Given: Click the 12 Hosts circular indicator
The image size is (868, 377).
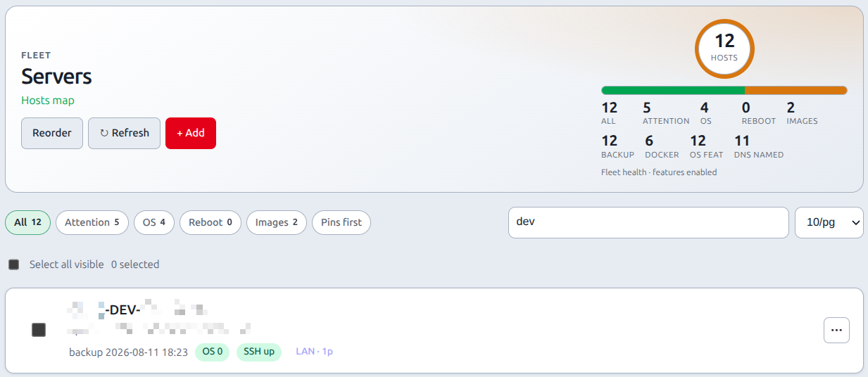Looking at the screenshot, I should coord(724,49).
